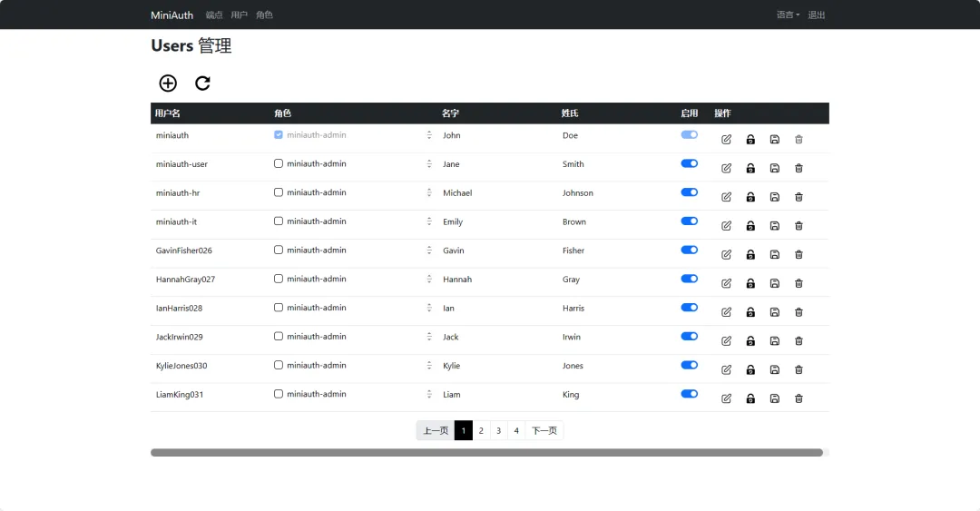Image resolution: width=980 pixels, height=511 pixels.
Task: Click role list stepper for miniauth-it row
Action: pyautogui.click(x=429, y=221)
